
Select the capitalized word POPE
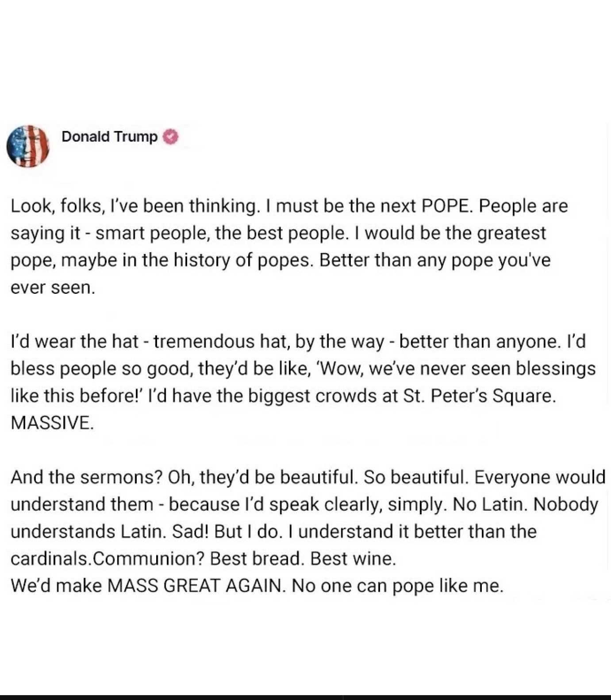(x=447, y=206)
